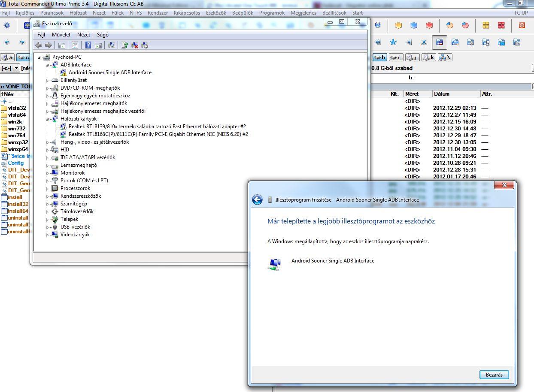Click the Méret column header

(x=417, y=93)
